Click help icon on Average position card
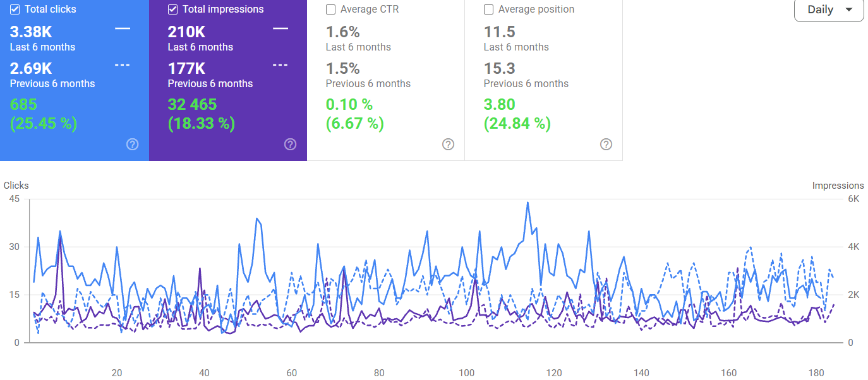The image size is (868, 380). (606, 144)
